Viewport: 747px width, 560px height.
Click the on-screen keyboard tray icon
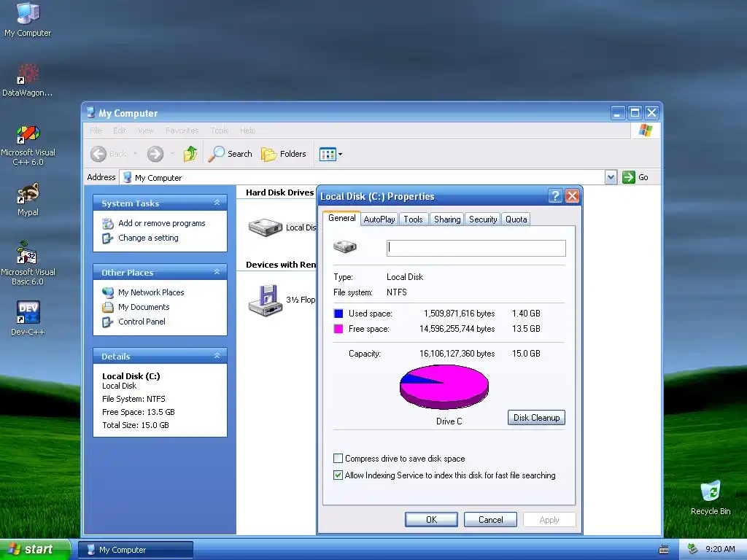click(x=664, y=550)
